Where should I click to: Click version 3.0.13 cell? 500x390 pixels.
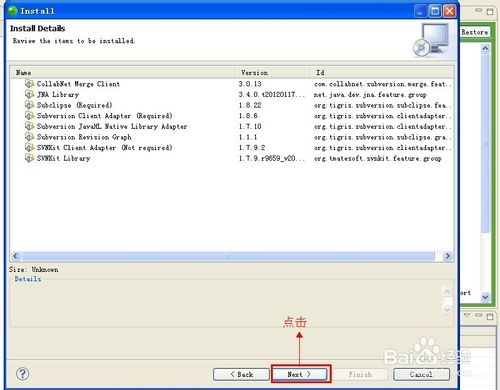(250, 84)
